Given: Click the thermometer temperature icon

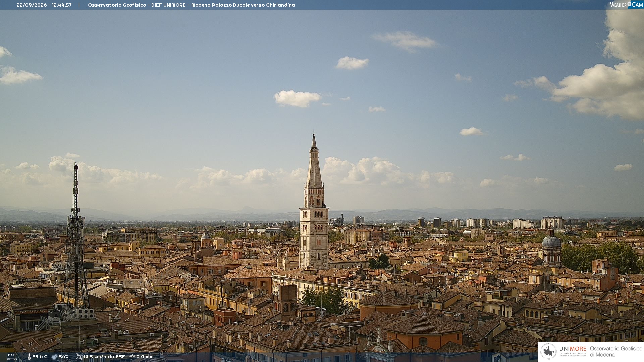Looking at the screenshot, I should (x=29, y=357).
